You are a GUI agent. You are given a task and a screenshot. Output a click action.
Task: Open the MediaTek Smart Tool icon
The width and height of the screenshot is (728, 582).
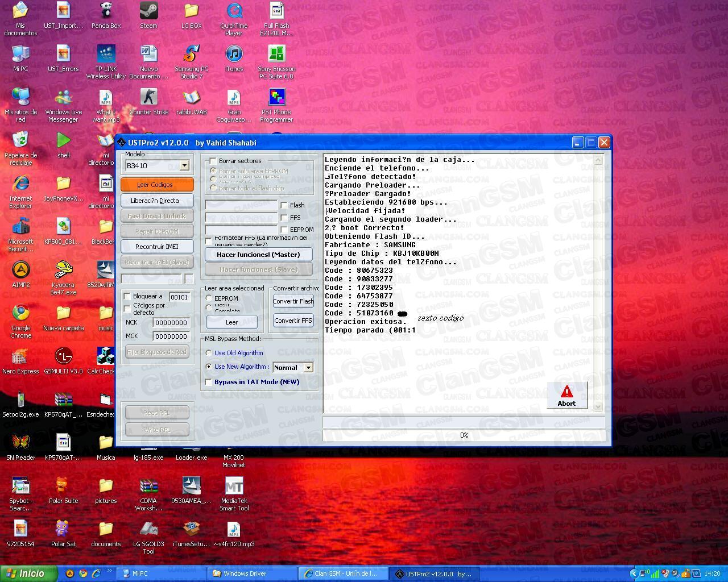pyautogui.click(x=234, y=487)
